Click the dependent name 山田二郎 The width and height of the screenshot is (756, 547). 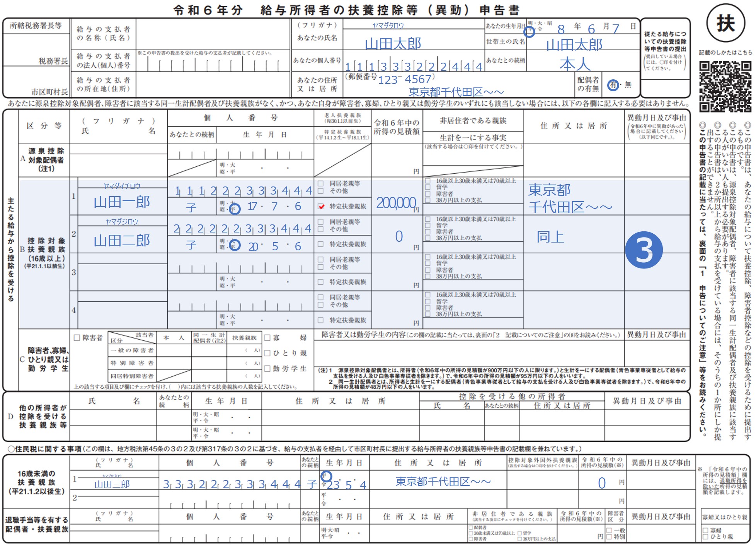(x=122, y=241)
